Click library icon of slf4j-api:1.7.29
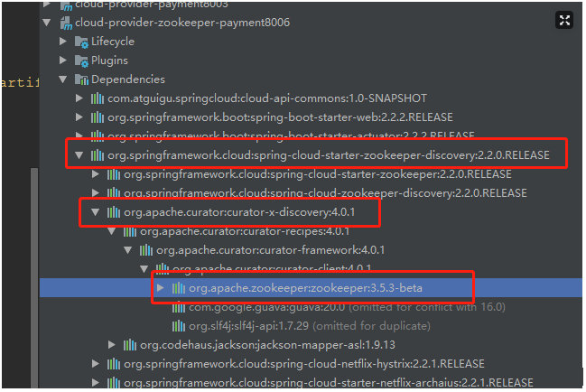The width and height of the screenshot is (586, 392). coord(179,326)
